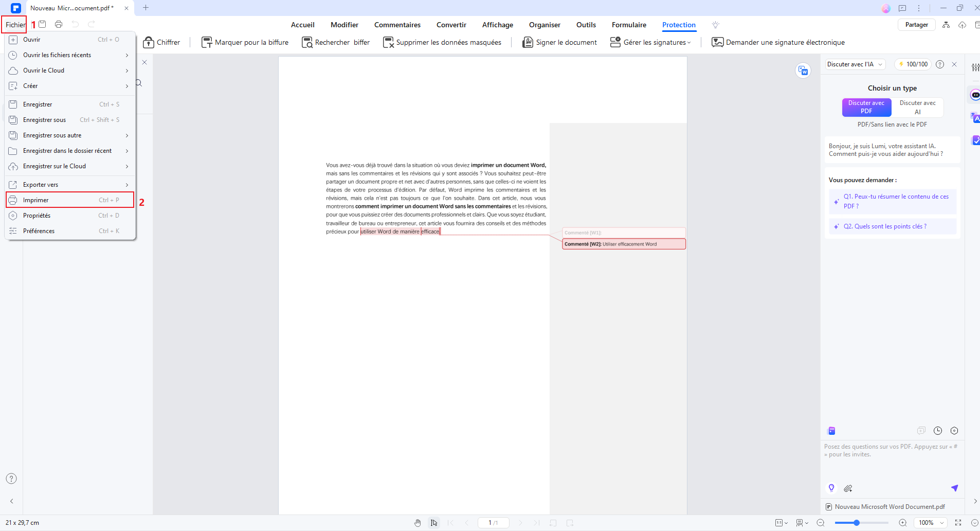
Task: Click the redo arrow icon
Action: pyautogui.click(x=92, y=24)
